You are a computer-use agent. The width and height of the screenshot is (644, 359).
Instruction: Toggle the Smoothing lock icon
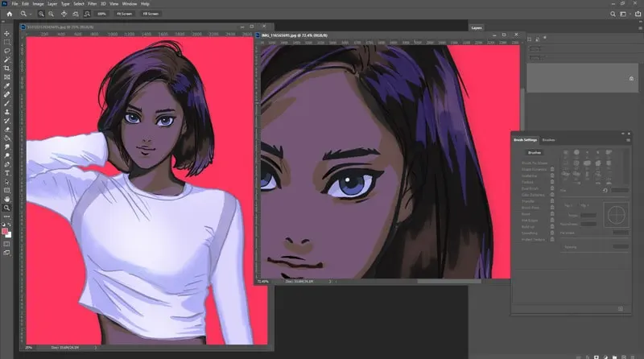point(552,233)
